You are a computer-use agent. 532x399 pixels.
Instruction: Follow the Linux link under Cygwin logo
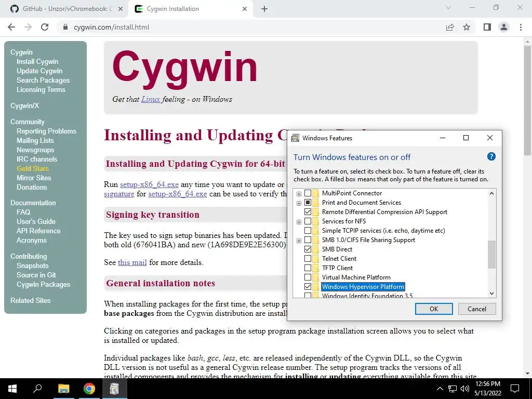click(151, 99)
